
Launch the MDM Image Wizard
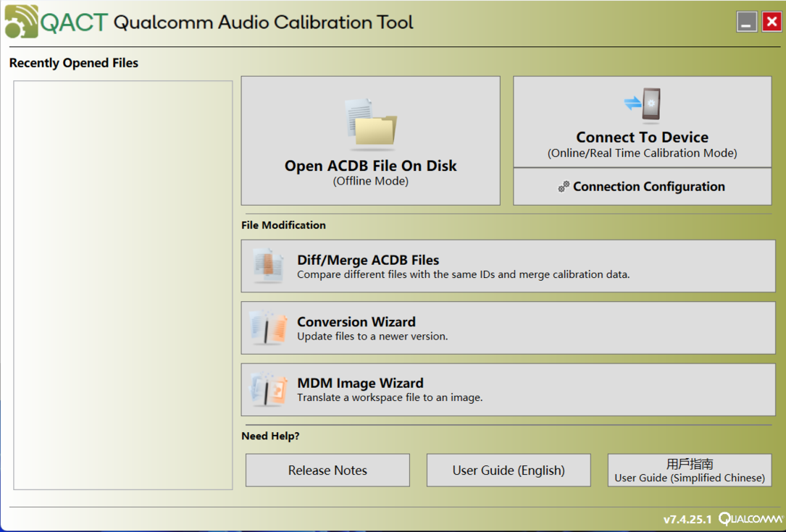pos(509,389)
